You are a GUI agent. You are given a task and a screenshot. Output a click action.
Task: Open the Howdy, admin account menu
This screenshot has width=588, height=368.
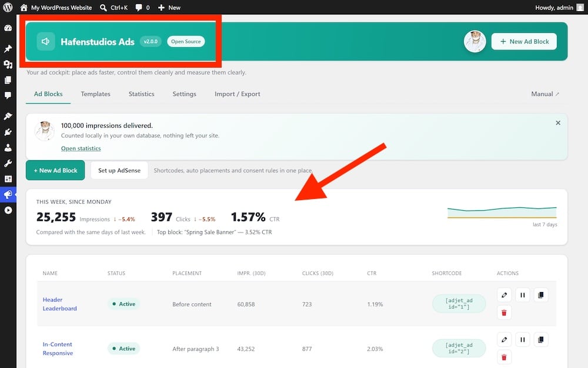[x=559, y=8]
